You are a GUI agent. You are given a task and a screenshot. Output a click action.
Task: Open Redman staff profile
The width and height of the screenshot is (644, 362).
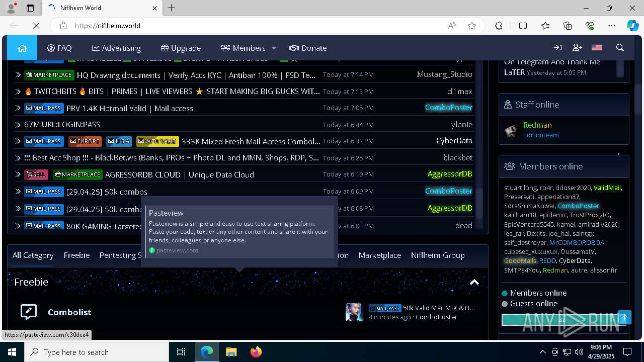pyautogui.click(x=537, y=125)
